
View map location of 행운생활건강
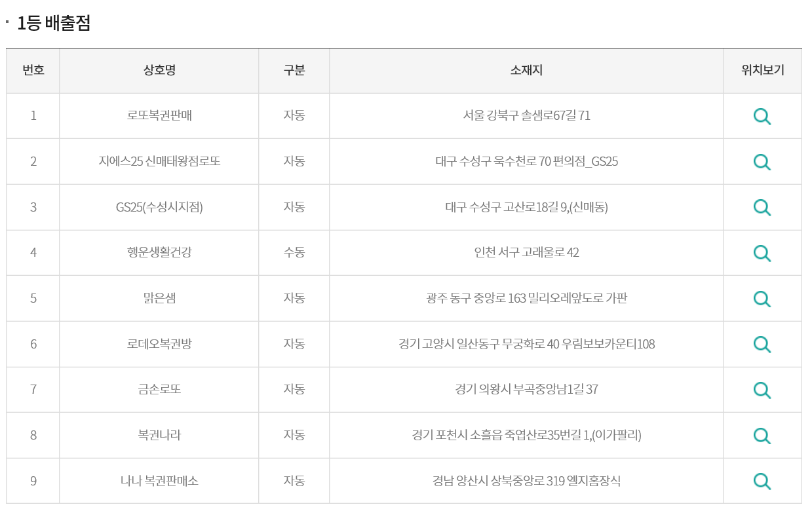762,253
